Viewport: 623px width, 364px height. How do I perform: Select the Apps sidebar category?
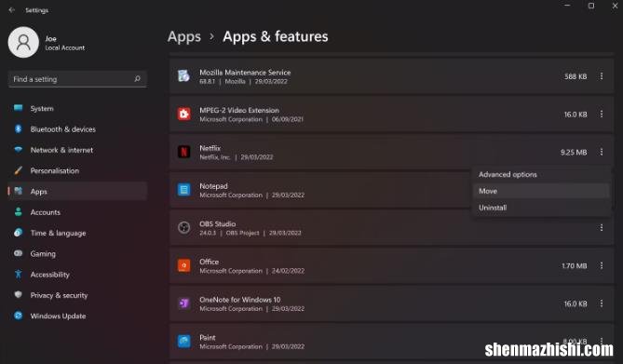point(77,191)
